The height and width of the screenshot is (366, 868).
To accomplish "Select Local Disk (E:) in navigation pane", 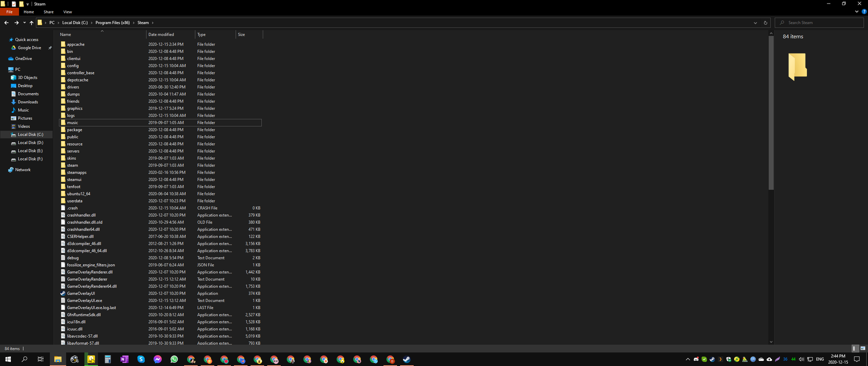I will 30,151.
